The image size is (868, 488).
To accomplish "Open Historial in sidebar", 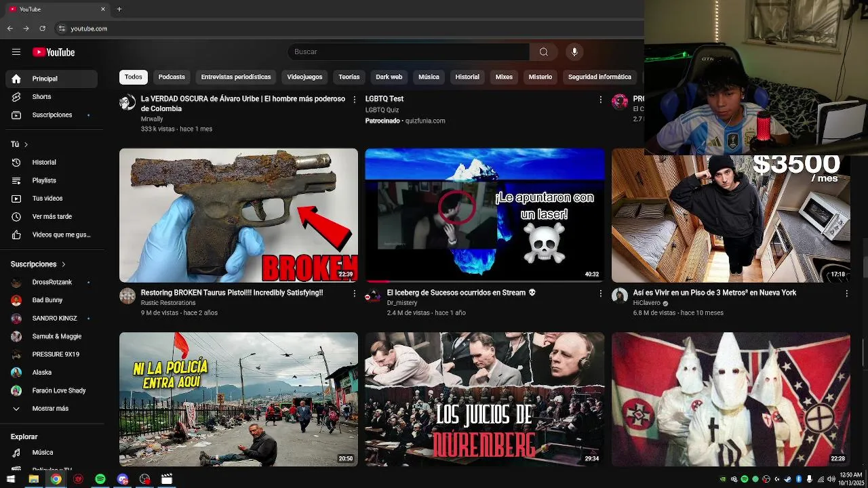I will (52, 163).
